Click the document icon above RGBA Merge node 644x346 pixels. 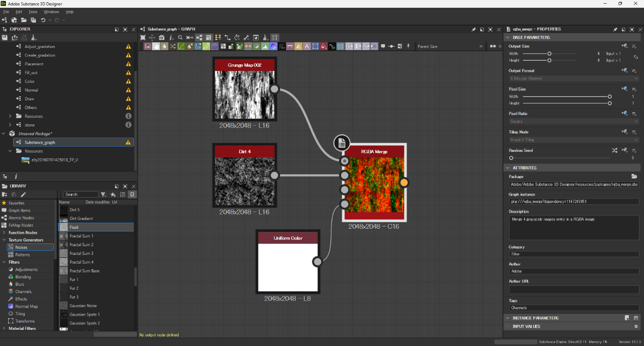pos(342,144)
